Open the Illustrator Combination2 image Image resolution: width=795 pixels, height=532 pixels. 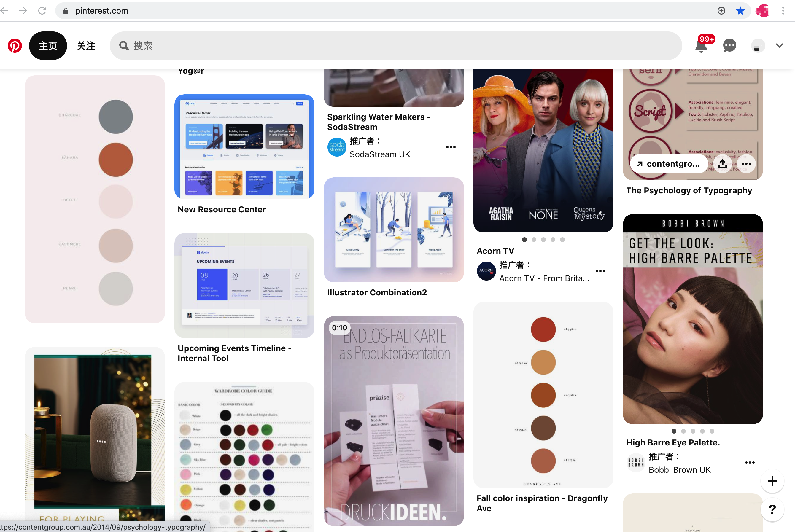(x=394, y=230)
